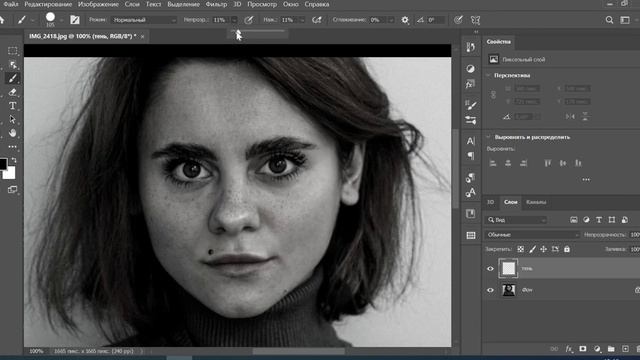Select the Brush tool in left toolbar
Screen dimensions: 640x360
pyautogui.click(x=13, y=78)
